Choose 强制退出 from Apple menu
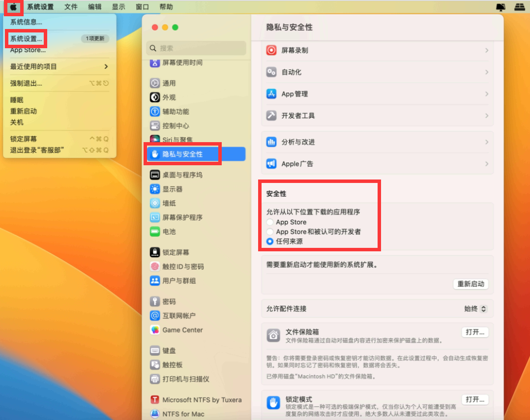 tap(26, 83)
